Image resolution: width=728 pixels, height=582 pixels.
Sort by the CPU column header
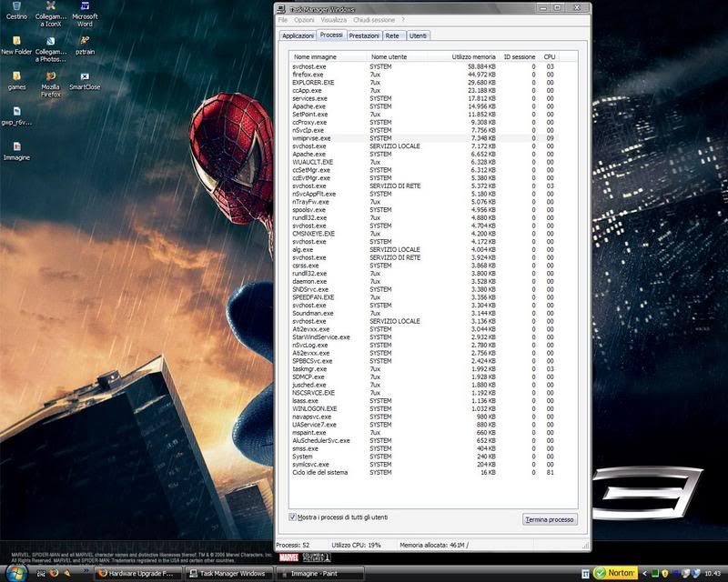point(549,56)
